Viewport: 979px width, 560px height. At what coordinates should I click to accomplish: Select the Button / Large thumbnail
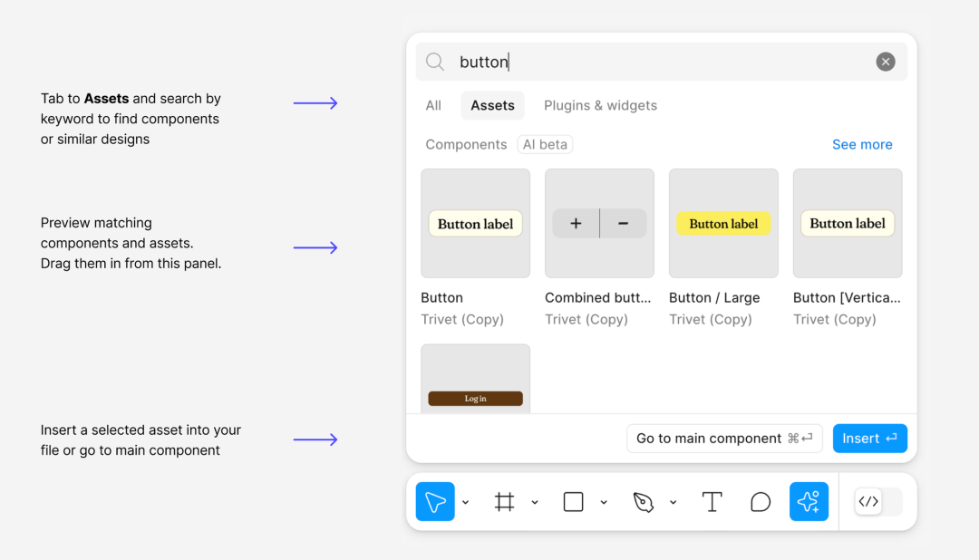(723, 223)
